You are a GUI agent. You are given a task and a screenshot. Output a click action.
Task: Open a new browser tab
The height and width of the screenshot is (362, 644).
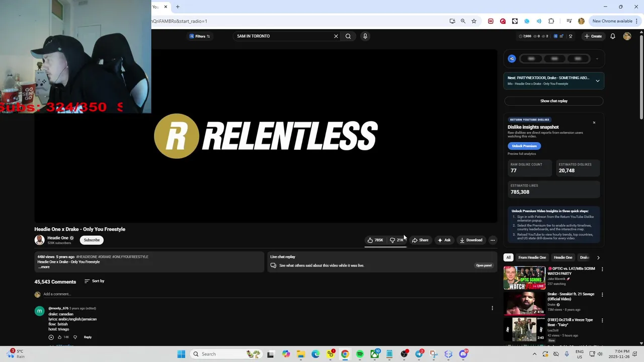coord(178,7)
